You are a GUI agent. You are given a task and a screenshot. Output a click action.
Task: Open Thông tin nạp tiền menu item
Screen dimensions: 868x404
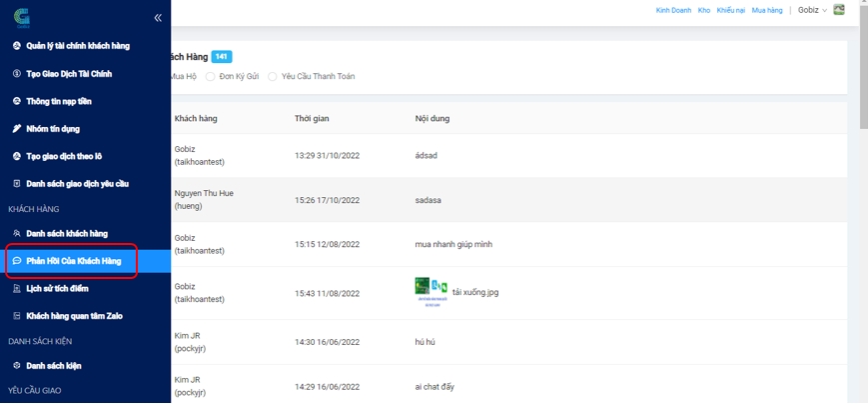pyautogui.click(x=59, y=101)
